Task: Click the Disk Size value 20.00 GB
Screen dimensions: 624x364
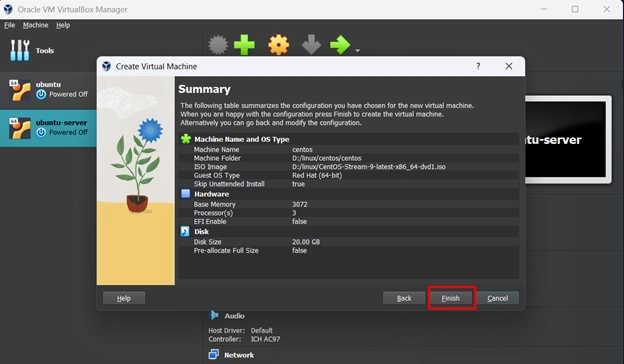Action: [x=306, y=242]
